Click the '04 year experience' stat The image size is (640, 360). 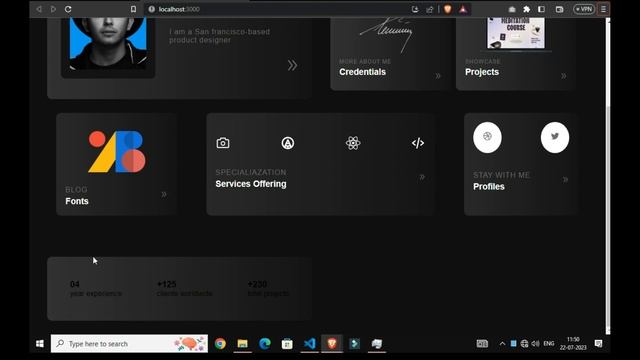tap(96, 289)
